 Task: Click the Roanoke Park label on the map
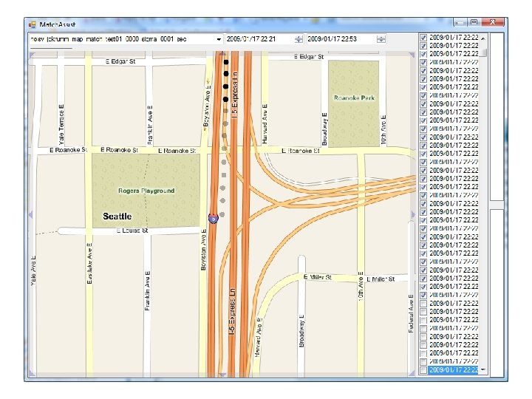(x=354, y=98)
